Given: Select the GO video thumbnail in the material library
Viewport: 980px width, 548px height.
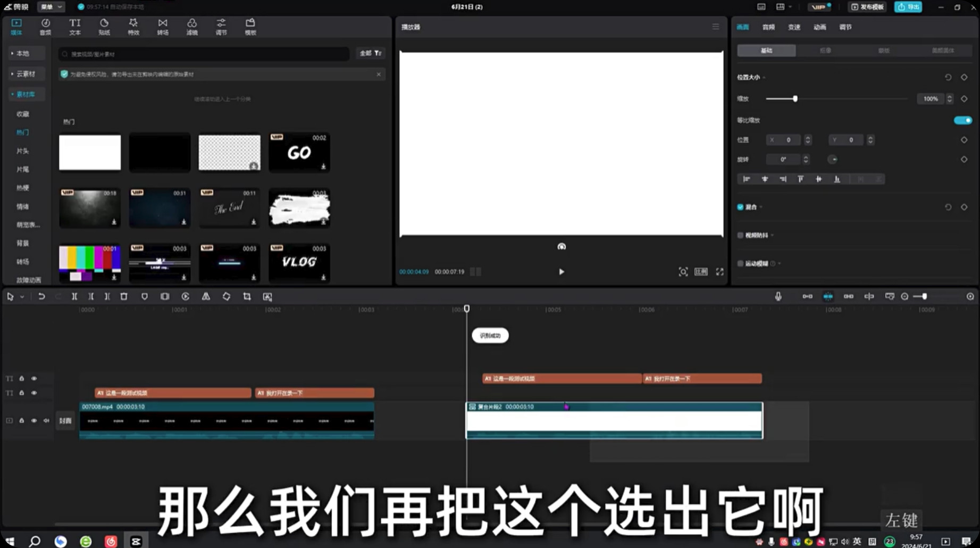Looking at the screenshot, I should coord(299,153).
